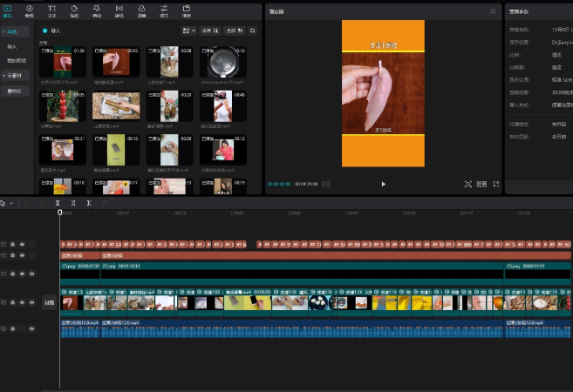573x392 pixels.
Task: Open the Audio tab in top toolbar
Action: click(30, 10)
